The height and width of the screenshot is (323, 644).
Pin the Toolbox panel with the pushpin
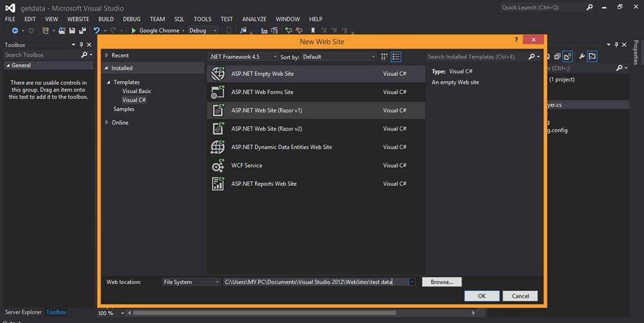click(x=81, y=45)
